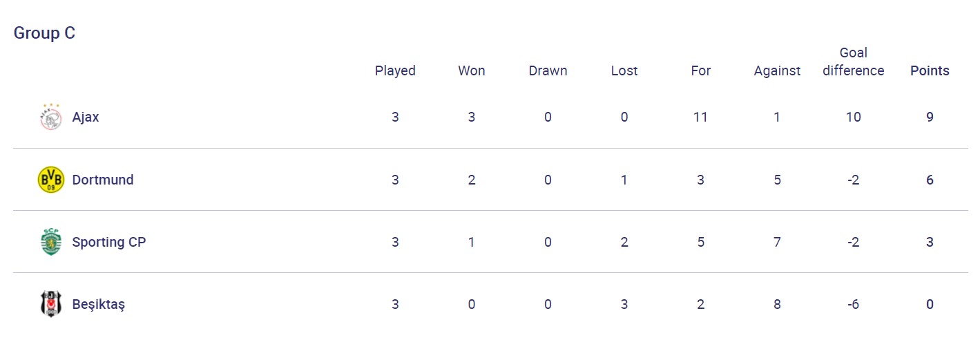Open the Sporting CP team link
The height and width of the screenshot is (349, 980).
109,242
